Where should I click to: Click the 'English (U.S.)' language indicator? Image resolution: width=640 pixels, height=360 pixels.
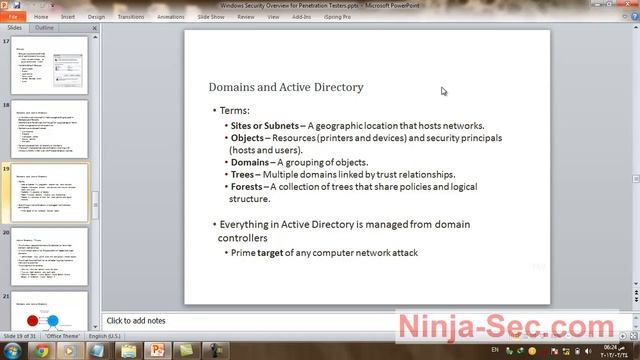click(104, 336)
